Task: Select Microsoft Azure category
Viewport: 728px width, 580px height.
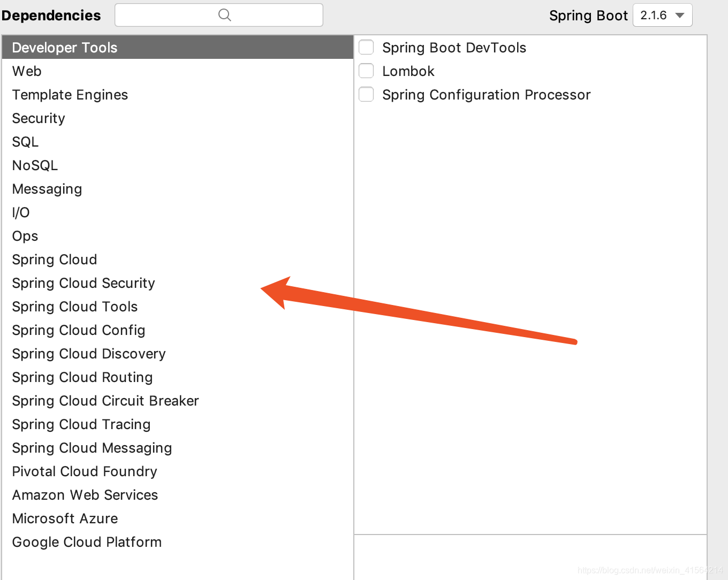Action: pos(178,518)
